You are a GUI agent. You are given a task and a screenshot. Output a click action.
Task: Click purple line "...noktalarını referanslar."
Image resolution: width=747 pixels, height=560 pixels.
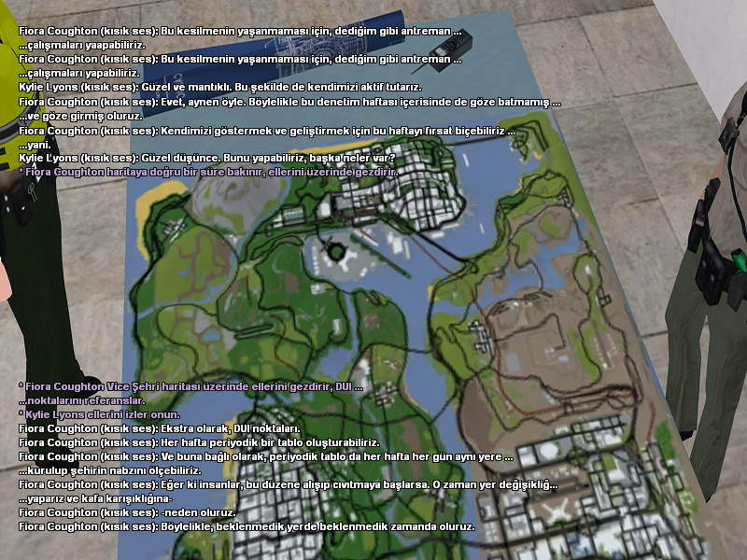point(82,400)
